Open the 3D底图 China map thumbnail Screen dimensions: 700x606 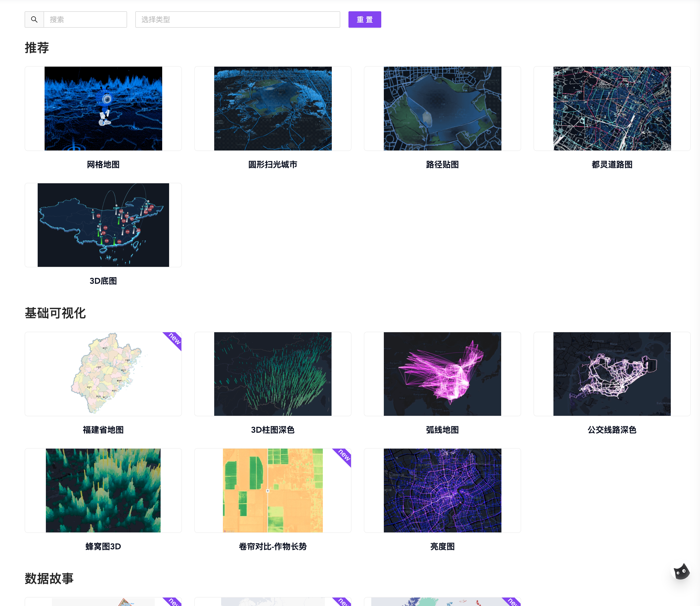(x=103, y=225)
